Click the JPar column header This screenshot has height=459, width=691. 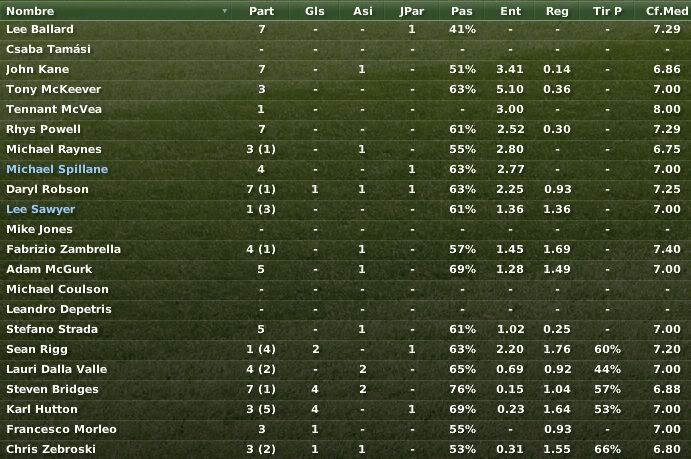tap(412, 11)
